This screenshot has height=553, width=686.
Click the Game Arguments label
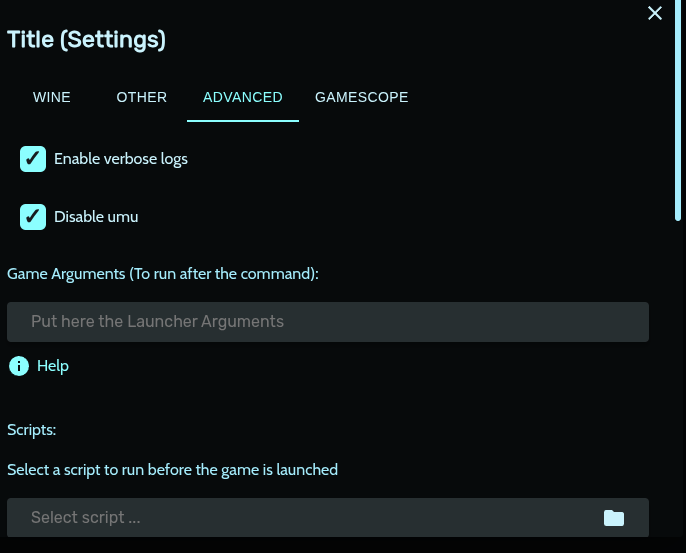point(163,273)
